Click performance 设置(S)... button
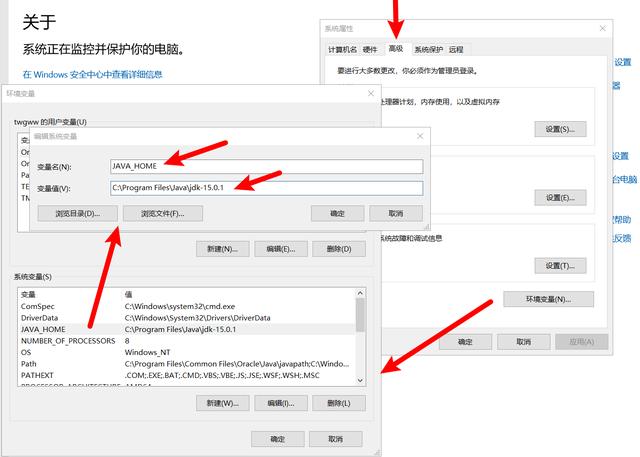The image size is (640, 457). pyautogui.click(x=560, y=129)
